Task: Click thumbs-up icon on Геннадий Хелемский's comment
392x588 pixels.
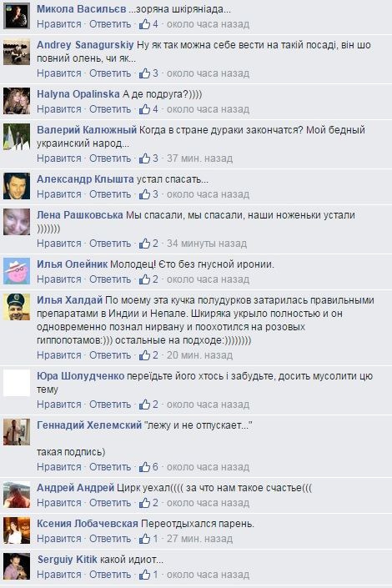Action: [144, 467]
